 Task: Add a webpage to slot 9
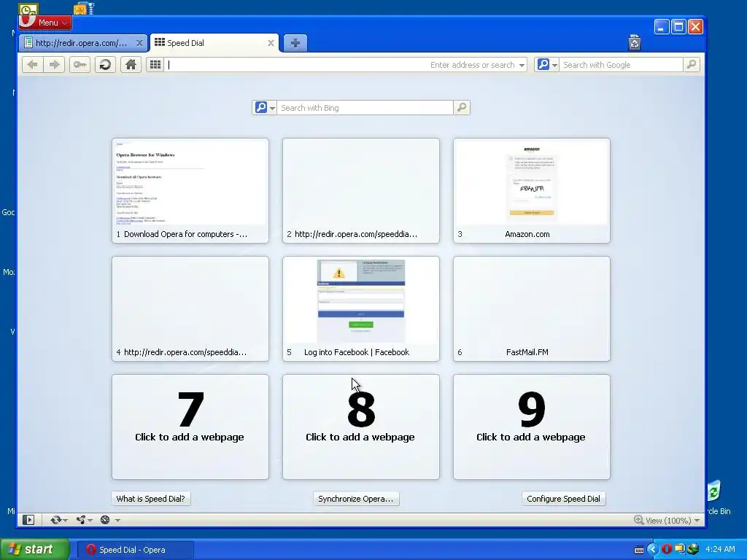click(x=532, y=427)
